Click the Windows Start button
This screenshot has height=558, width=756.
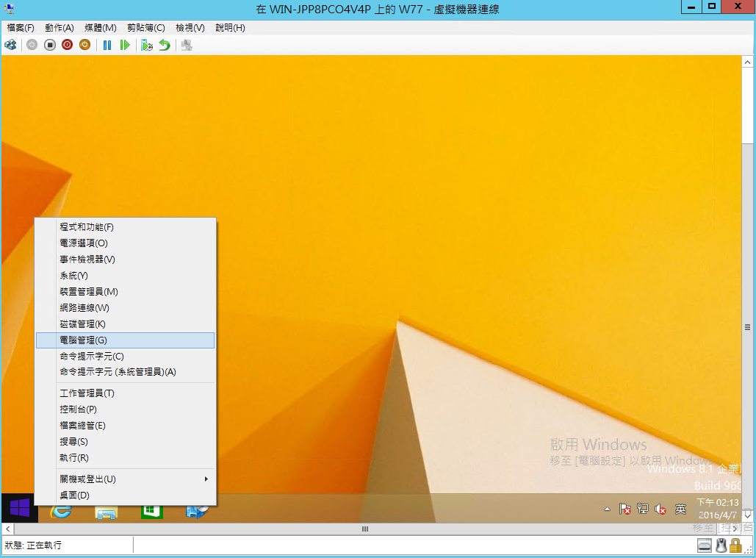coord(20,508)
